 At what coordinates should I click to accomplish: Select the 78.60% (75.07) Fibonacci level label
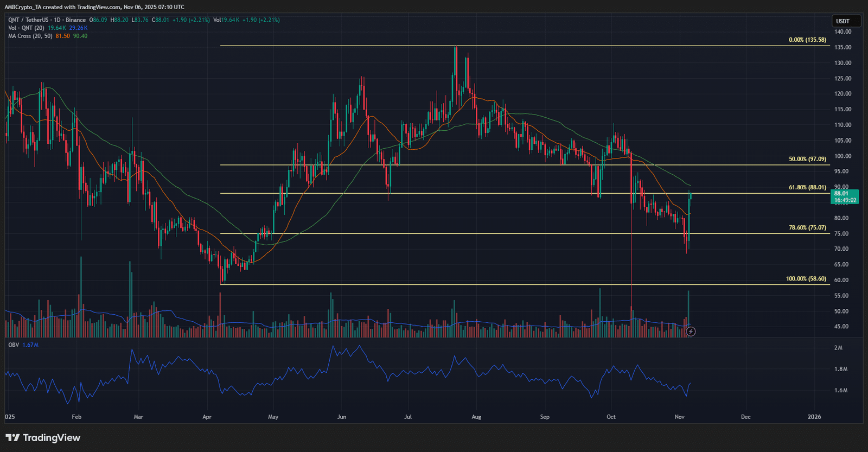[x=807, y=228]
